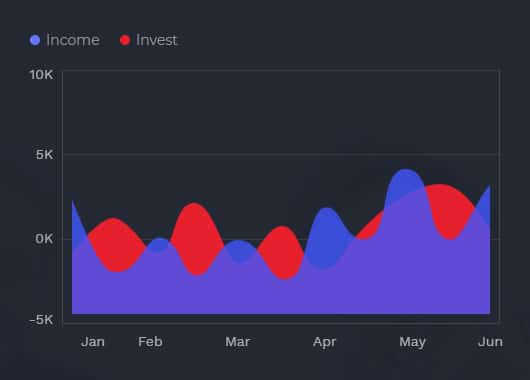Click the red Invest legend dot
Viewport: 530px width, 380px height.
(125, 40)
